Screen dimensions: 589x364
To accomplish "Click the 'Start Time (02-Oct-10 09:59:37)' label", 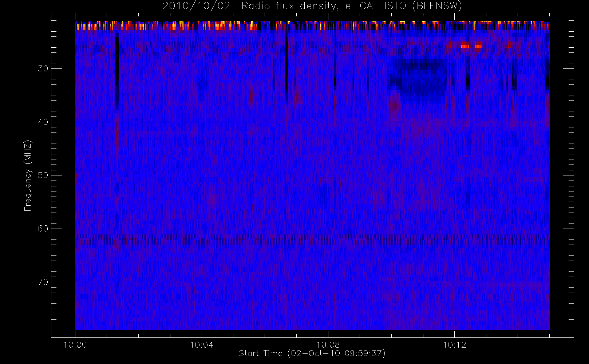I will point(312,353).
